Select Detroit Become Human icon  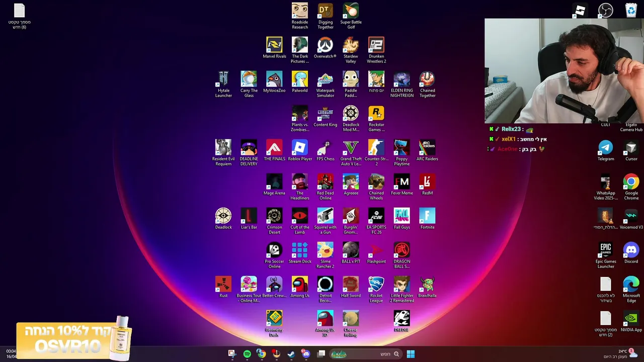click(326, 289)
